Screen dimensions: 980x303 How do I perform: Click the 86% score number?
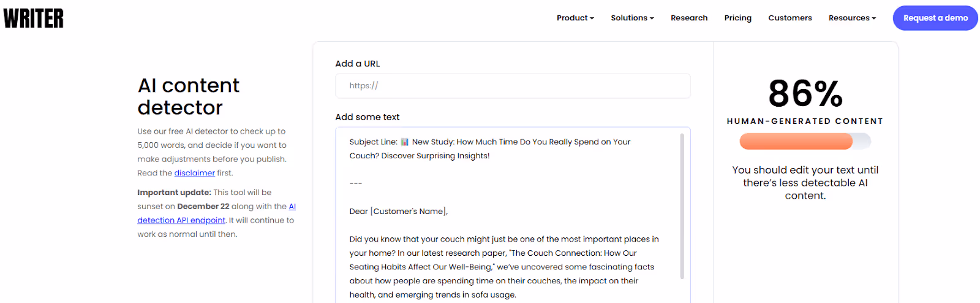tap(805, 93)
